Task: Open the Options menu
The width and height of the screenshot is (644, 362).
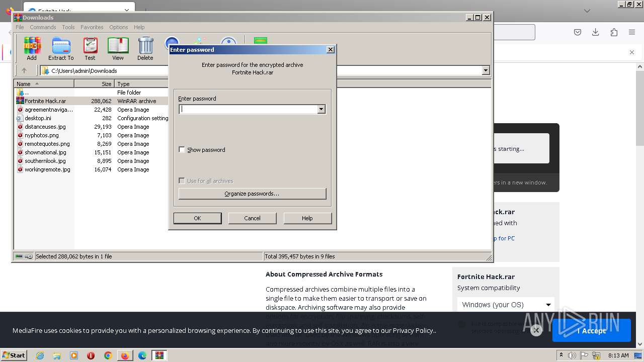Action: tap(119, 27)
